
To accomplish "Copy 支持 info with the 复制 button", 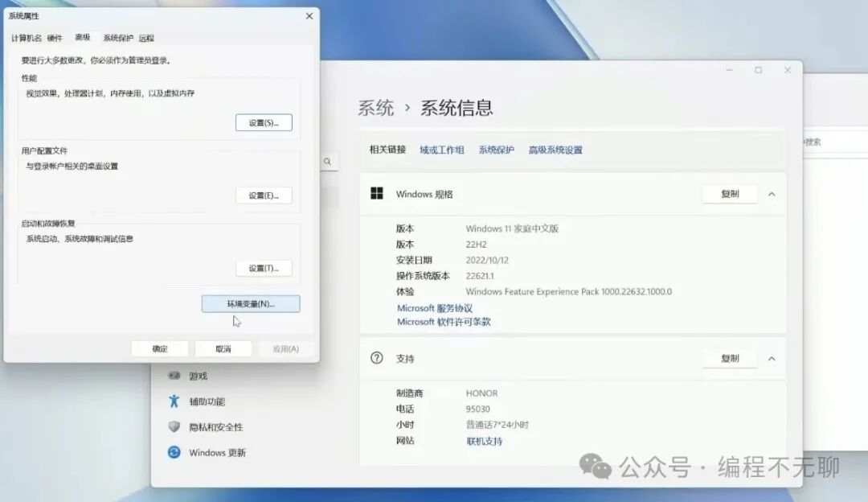I will click(730, 358).
